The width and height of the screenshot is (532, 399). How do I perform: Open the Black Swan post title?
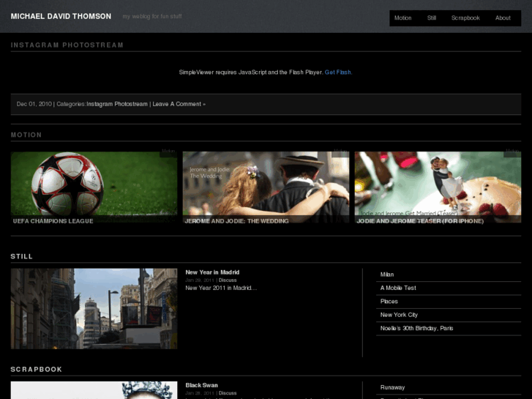click(201, 385)
